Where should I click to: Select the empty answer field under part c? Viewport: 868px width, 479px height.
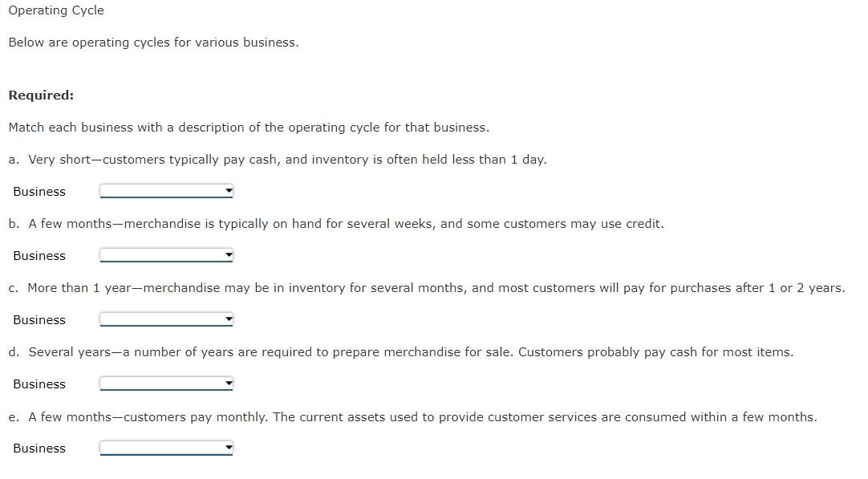coord(156,319)
